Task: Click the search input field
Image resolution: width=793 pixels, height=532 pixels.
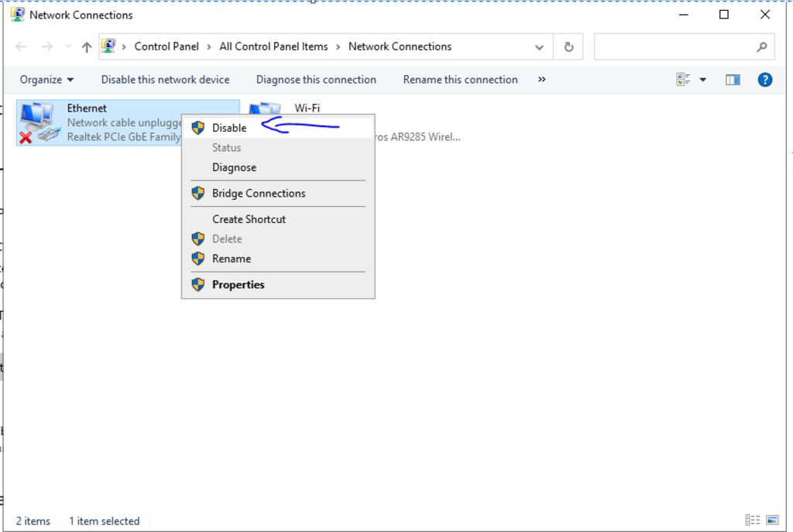Action: pos(684,47)
